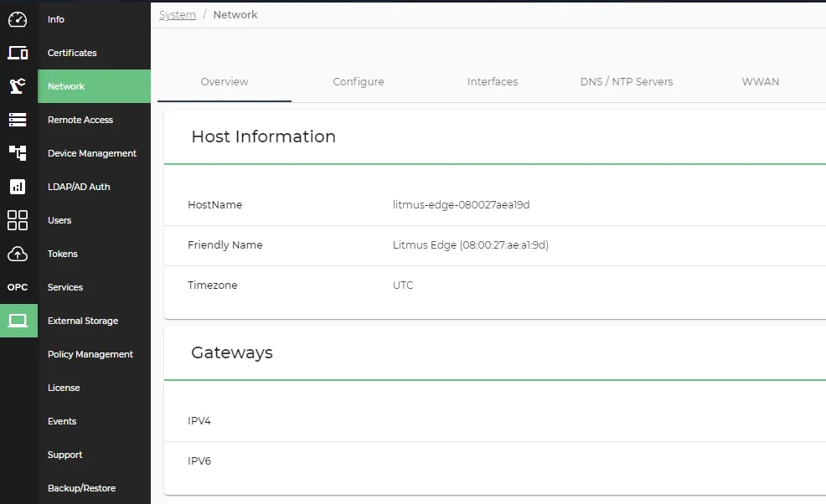The width and height of the screenshot is (826, 504).
Task: Click the Timezone label
Action: point(212,285)
